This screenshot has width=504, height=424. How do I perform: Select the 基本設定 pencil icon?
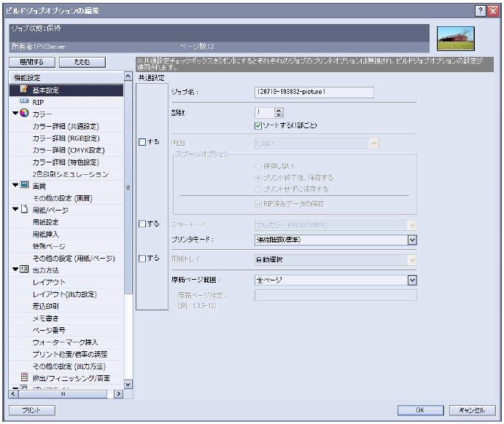pos(23,90)
